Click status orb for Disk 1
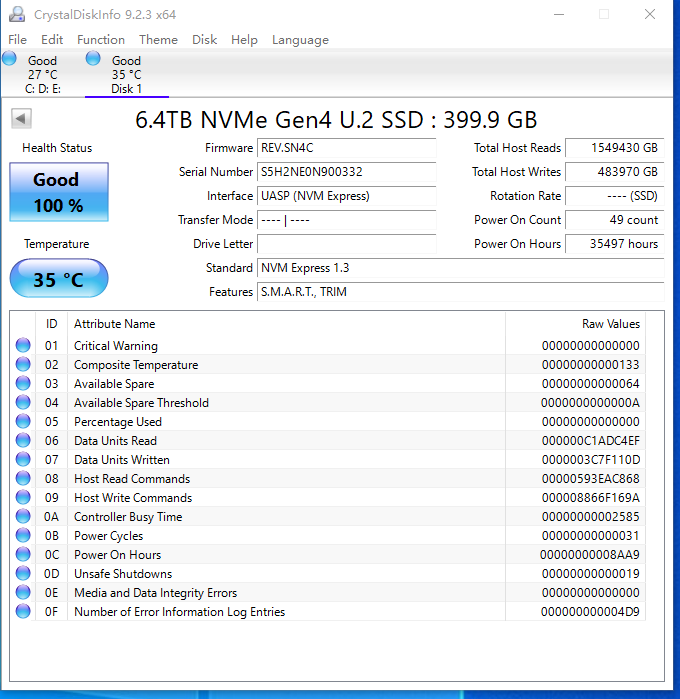The image size is (680, 699). [93, 58]
